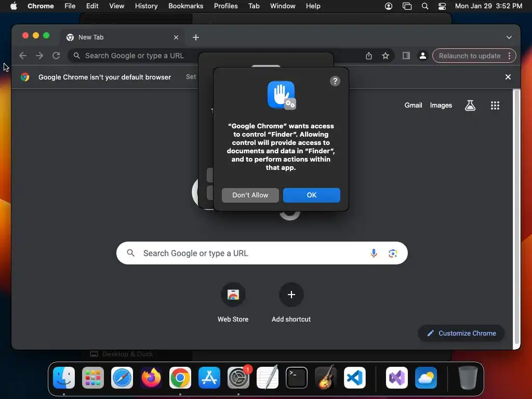Open the Bookmarks menu
The width and height of the screenshot is (532, 399).
pos(185,6)
